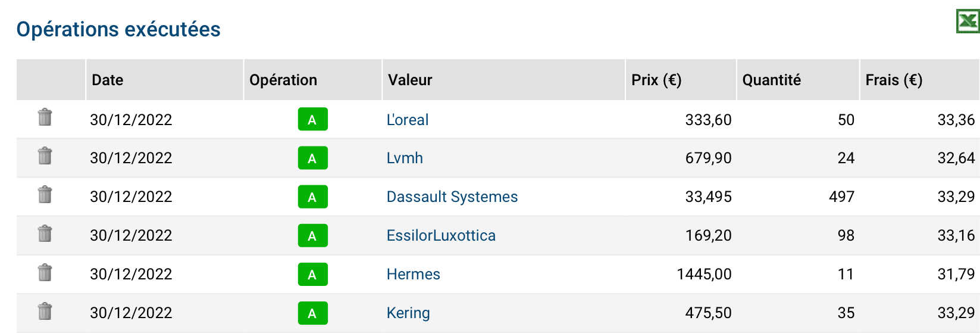Open the EssilorLuxottica stock link
Screen dimensions: 980x333
(x=441, y=235)
